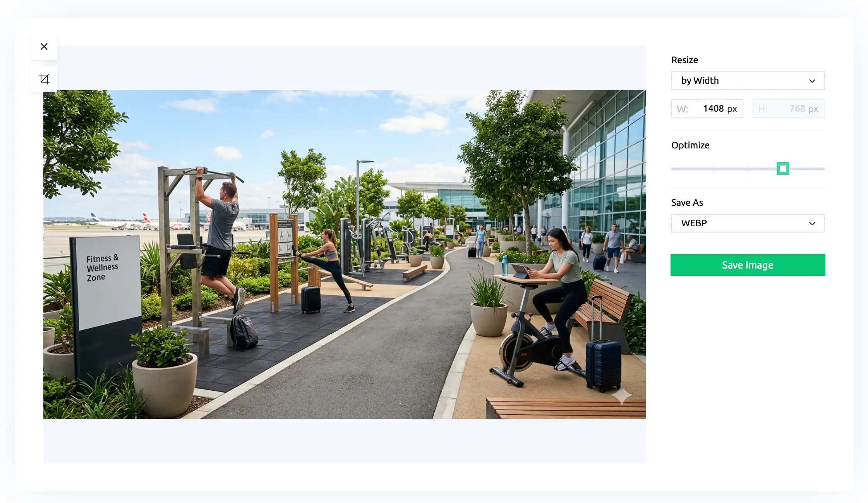Set Optimize slider to the rightmost tick

pos(818,169)
